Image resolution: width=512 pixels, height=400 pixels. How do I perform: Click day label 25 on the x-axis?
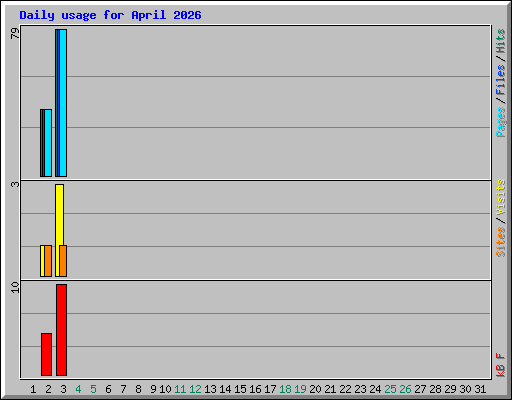(390, 389)
